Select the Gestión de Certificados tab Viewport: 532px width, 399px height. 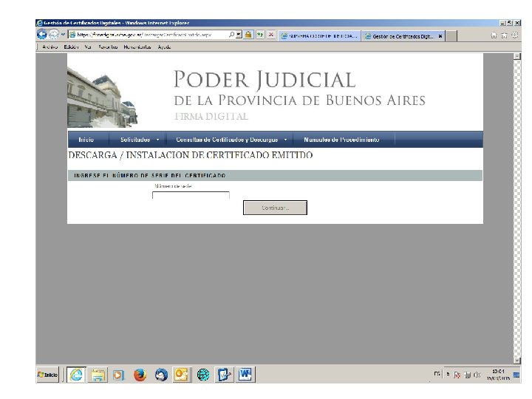point(399,36)
